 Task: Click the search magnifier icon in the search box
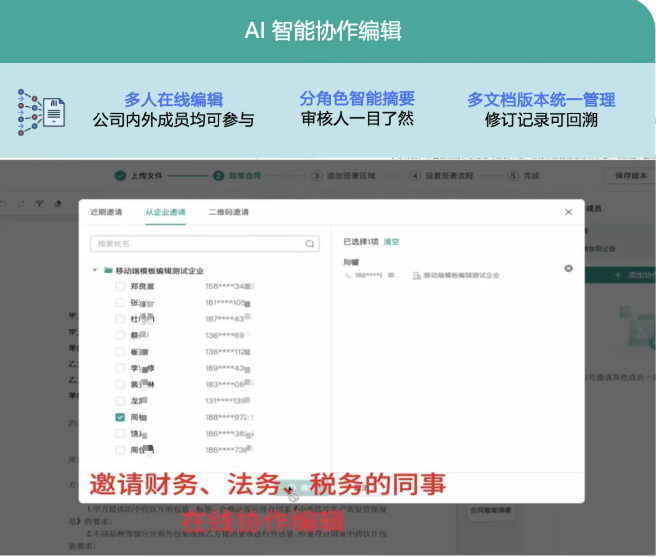310,243
